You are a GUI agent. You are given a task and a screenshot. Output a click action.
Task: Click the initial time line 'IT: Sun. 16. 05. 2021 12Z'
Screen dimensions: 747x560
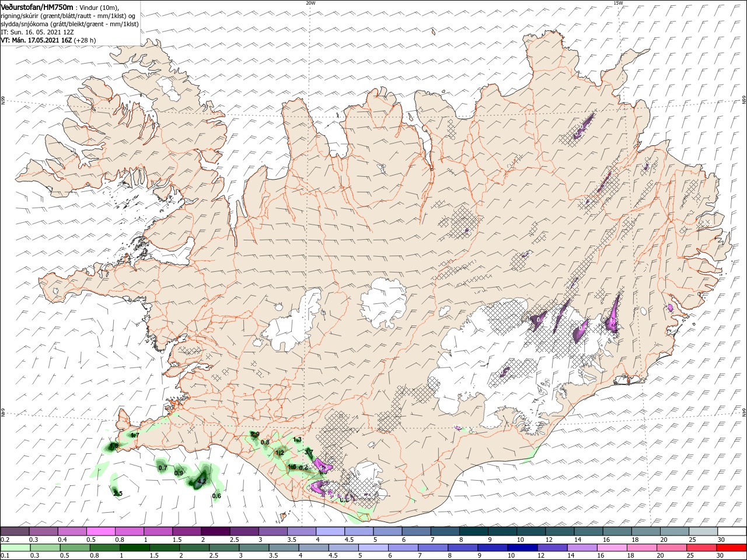point(37,32)
